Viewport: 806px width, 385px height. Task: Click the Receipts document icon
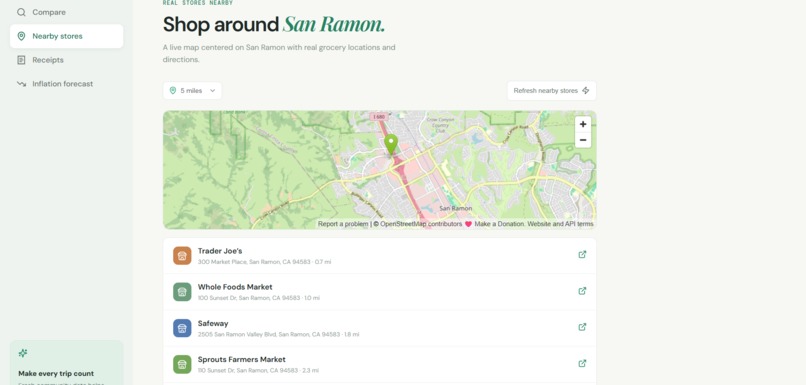(x=21, y=60)
